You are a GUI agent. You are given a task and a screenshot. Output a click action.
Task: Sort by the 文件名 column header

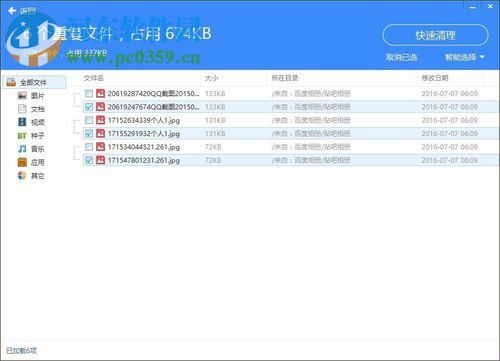(94, 78)
